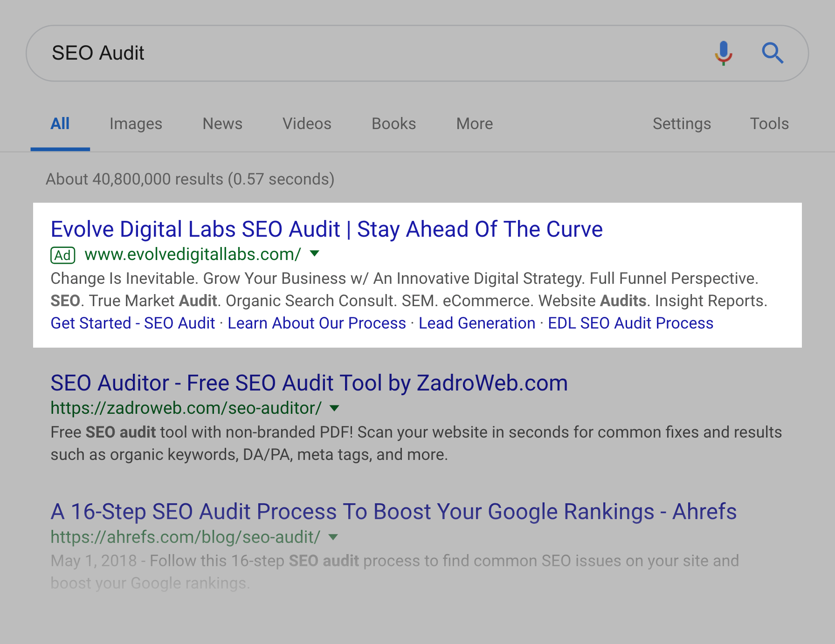This screenshot has width=835, height=644.
Task: Click the green Ad badge icon
Action: pyautogui.click(x=62, y=255)
